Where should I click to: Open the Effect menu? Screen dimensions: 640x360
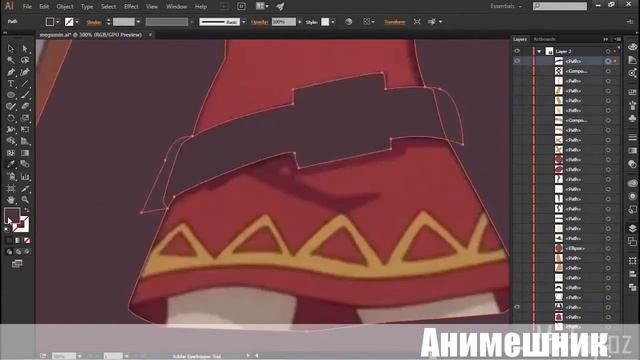[131, 7]
